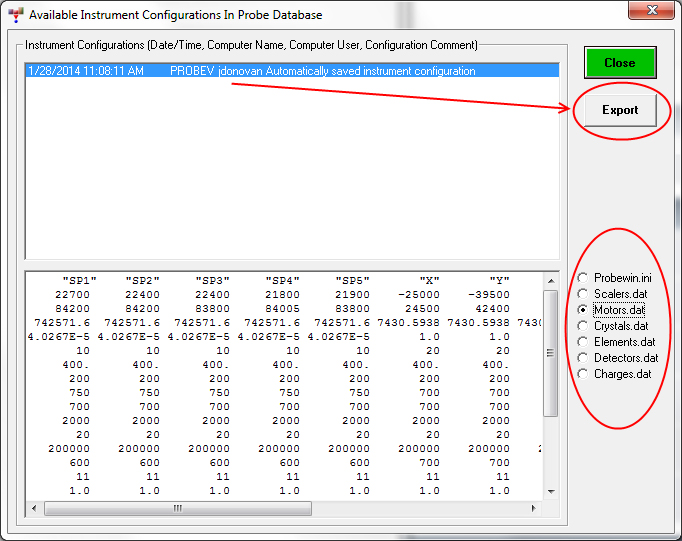
Task: Select the Charges.dat radio button
Action: (x=584, y=374)
